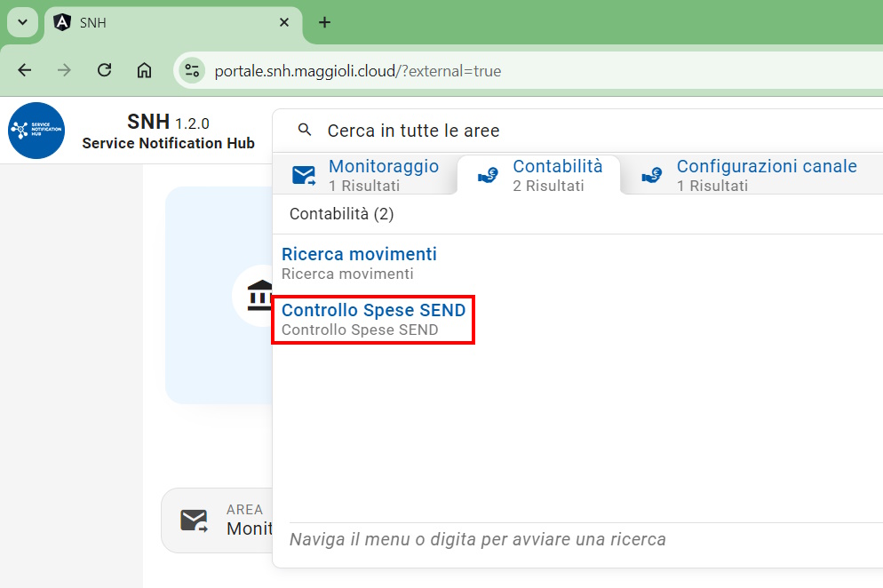Focus the Cerca in tutte le aree field

click(x=579, y=131)
